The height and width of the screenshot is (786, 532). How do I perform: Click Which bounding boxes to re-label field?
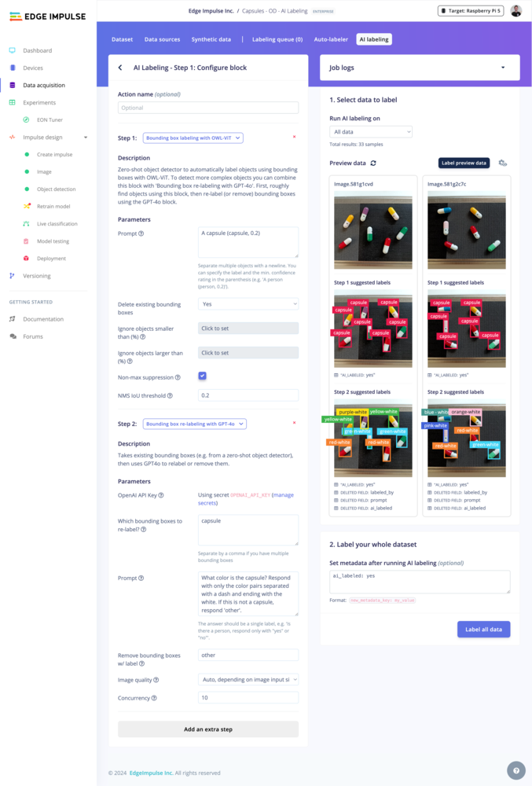[x=248, y=530]
